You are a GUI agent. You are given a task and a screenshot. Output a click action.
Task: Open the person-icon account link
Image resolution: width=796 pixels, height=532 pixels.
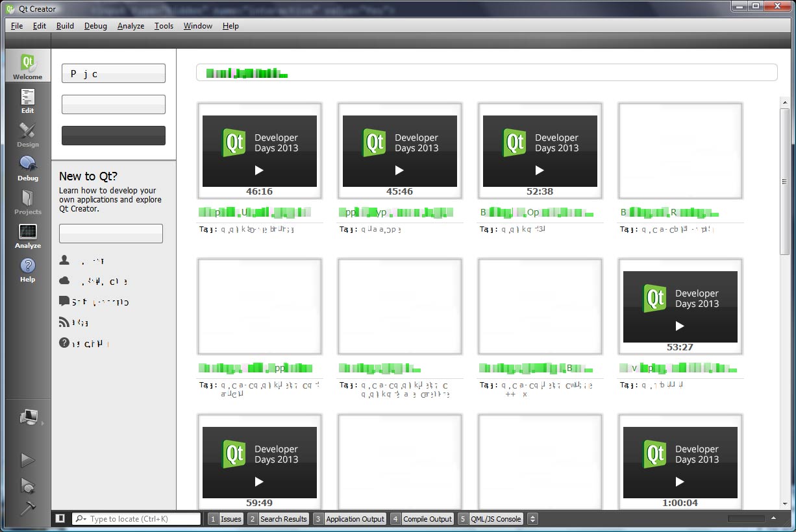[82, 261]
